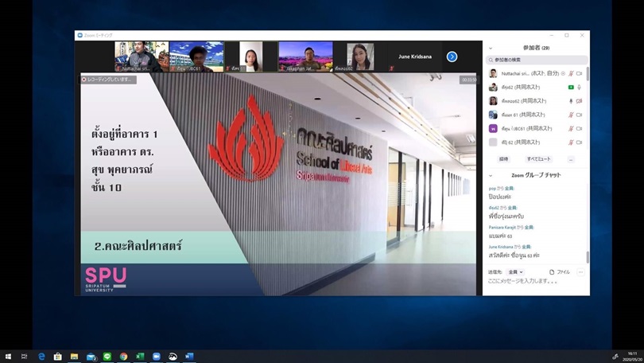Image resolution: width=644 pixels, height=363 pixels.
Task: Click すべてミュート mute all button
Action: click(x=538, y=159)
